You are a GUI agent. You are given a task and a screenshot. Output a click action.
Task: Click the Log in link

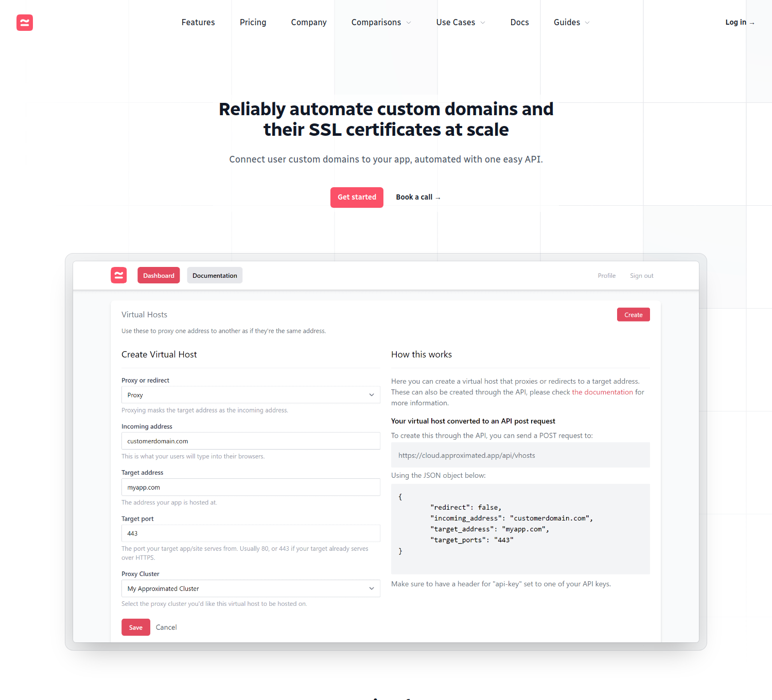[x=740, y=22]
